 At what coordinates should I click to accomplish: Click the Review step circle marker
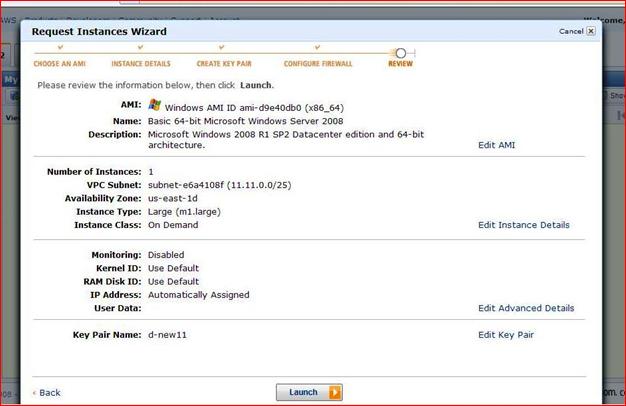401,53
